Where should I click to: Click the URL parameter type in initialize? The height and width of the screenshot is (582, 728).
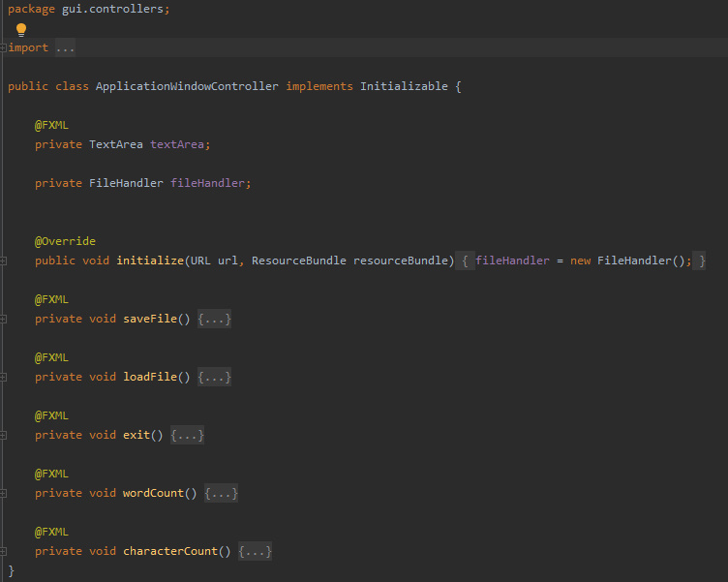(200, 260)
